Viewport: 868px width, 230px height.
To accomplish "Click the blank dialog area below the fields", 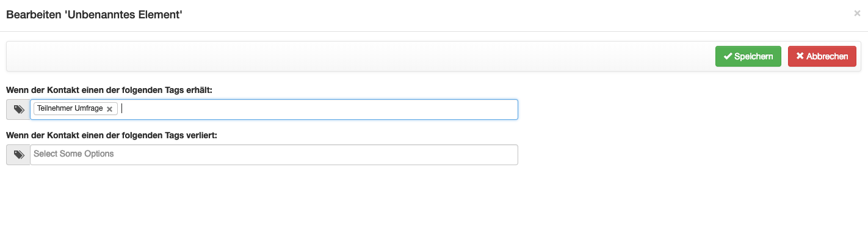I will click(434, 199).
